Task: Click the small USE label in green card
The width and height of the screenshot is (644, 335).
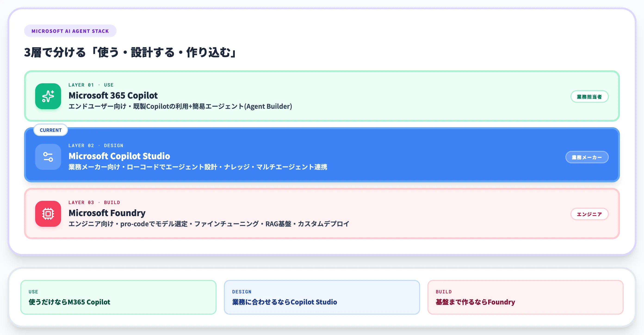Action: tap(33, 292)
